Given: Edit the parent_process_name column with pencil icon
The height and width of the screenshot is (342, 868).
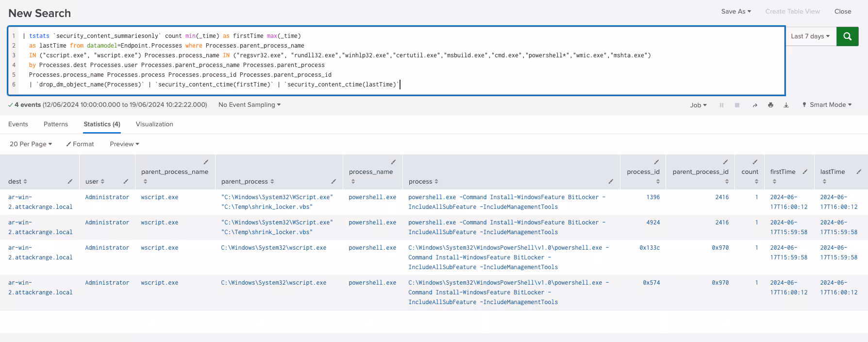Looking at the screenshot, I should click(x=206, y=162).
